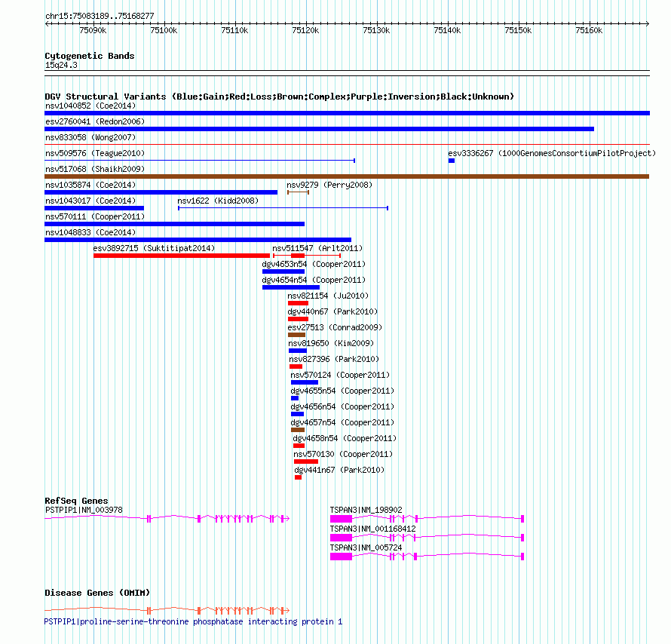671x644 pixels.
Task: Click the nsv833058 (Wong2007) label
Action: 90,137
